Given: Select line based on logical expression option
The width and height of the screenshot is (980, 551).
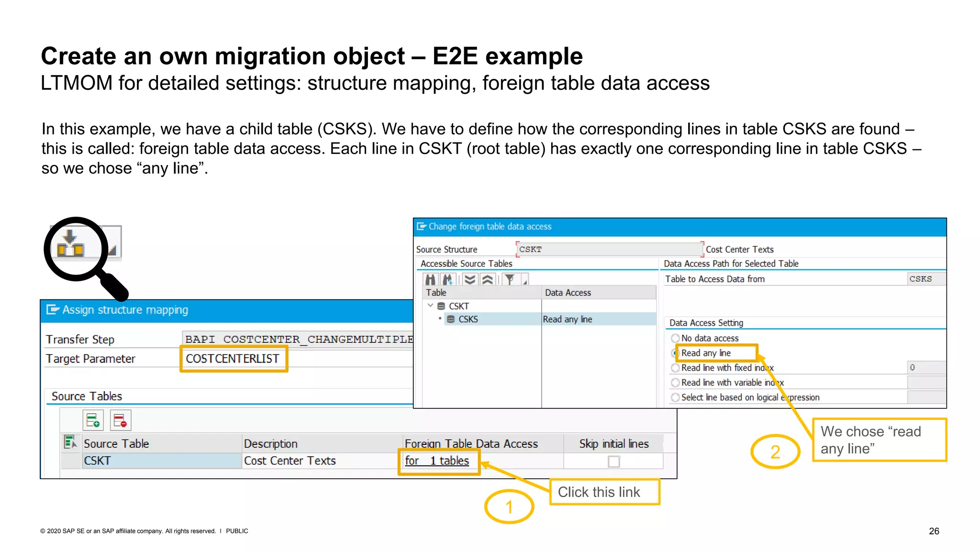Looking at the screenshot, I should [x=675, y=397].
